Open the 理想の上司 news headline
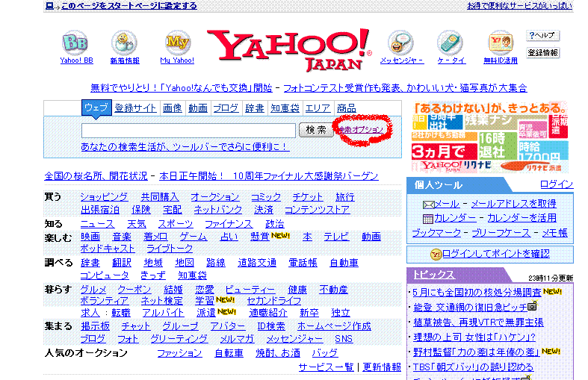Screen dimensions: 588x380 [x=474, y=337]
